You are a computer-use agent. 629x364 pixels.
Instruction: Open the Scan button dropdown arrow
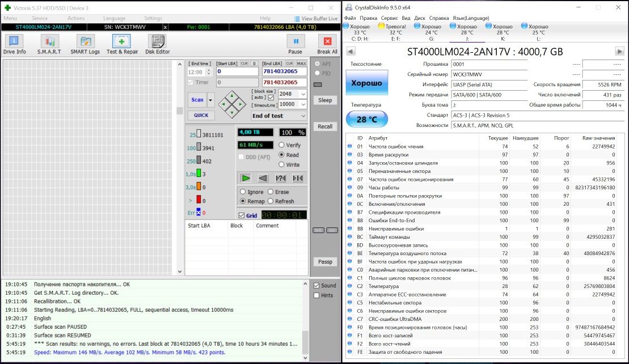point(210,100)
